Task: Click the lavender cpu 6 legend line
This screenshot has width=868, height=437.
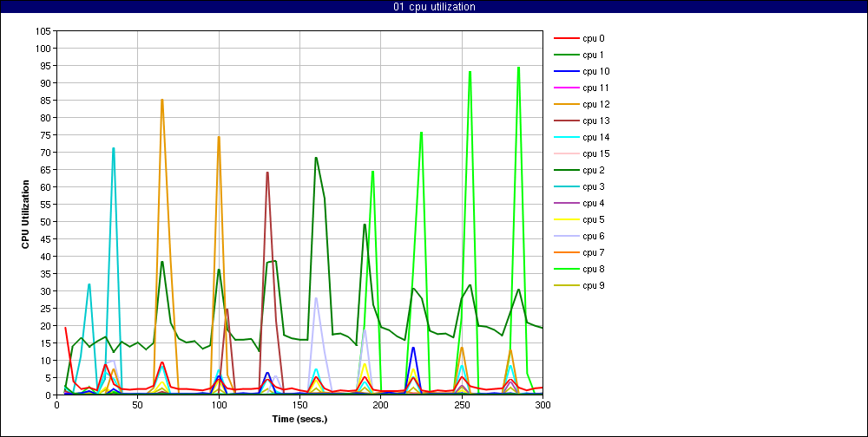Action: [566, 236]
